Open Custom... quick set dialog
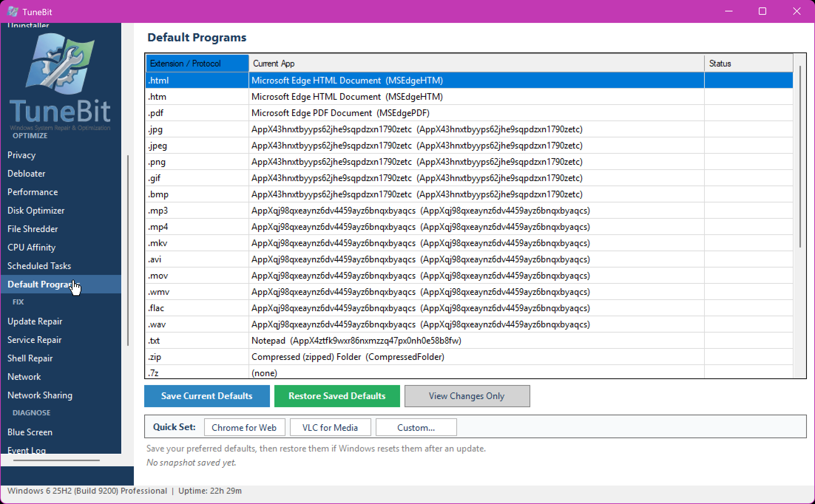This screenshot has width=815, height=504. tap(416, 428)
